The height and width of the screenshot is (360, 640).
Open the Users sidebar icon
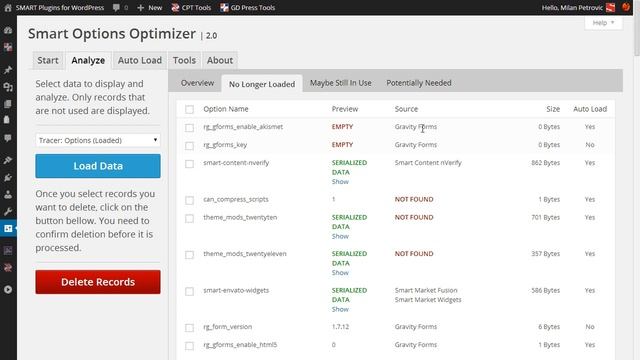click(x=8, y=194)
